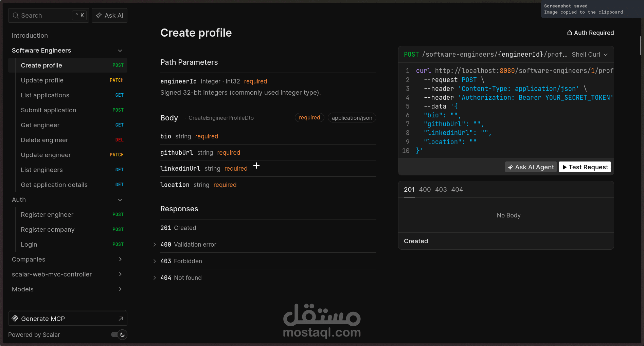Open the List applications endpoint
This screenshot has width=644, height=346.
coord(68,95)
